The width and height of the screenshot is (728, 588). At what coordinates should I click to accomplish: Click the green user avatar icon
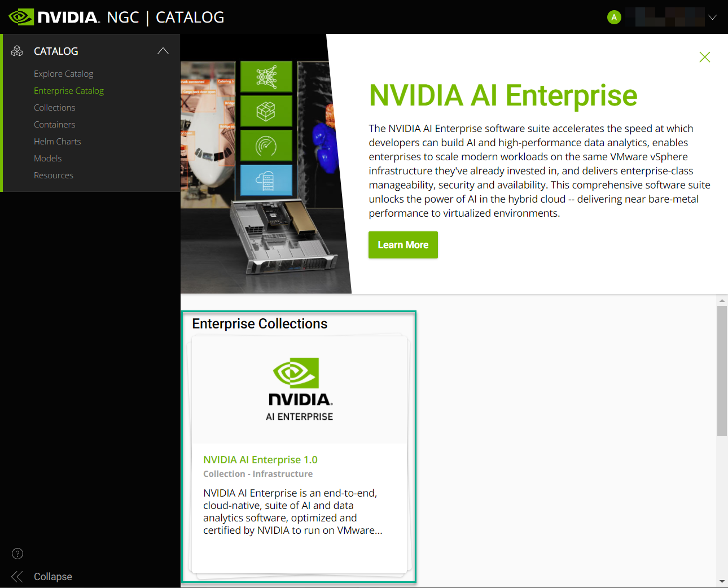coord(614,17)
